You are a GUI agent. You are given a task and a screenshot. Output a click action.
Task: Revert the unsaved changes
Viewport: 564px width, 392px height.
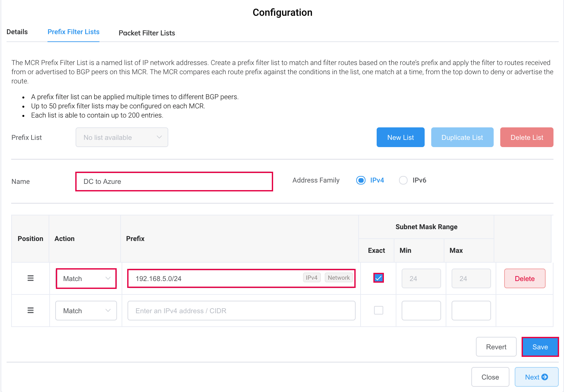[x=496, y=347]
